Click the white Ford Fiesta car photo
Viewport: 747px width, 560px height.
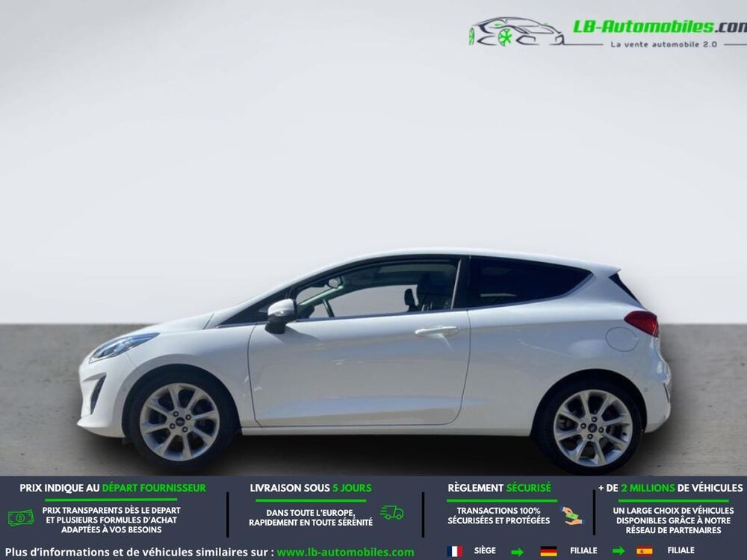(374, 360)
